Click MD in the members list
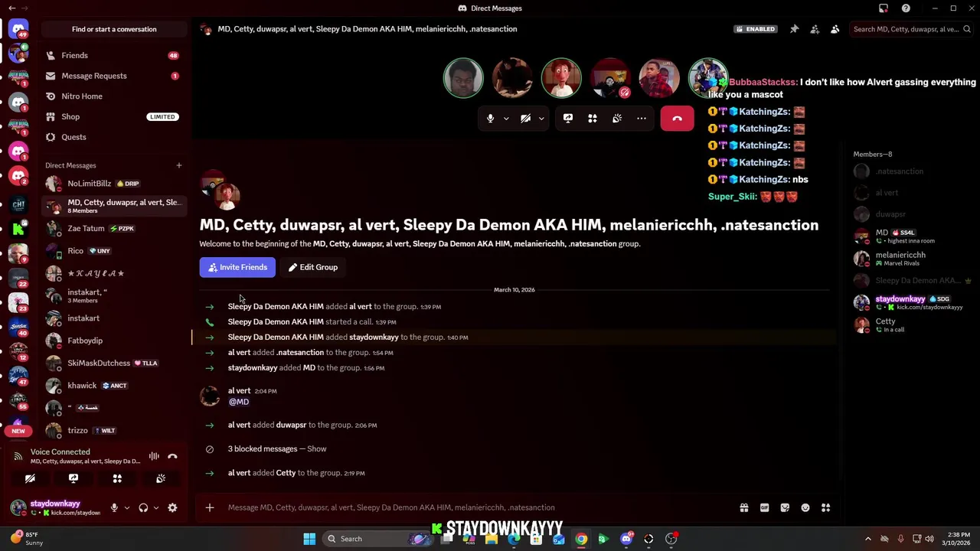980x551 pixels. coord(913,236)
